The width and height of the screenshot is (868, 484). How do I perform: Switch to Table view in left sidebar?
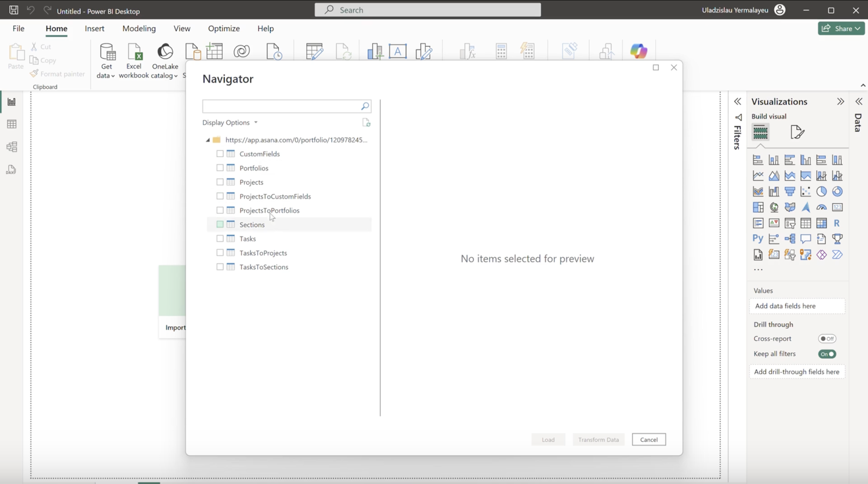(x=11, y=124)
